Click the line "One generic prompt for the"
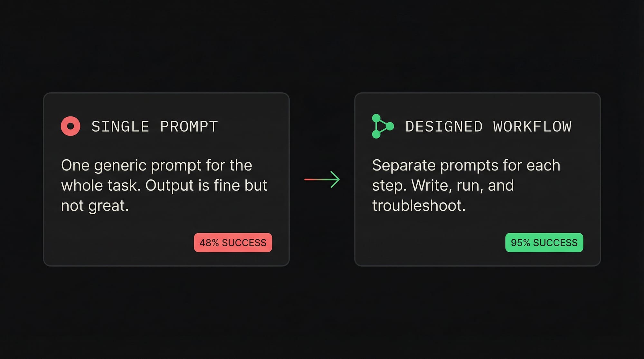The image size is (644, 359). pos(156,165)
